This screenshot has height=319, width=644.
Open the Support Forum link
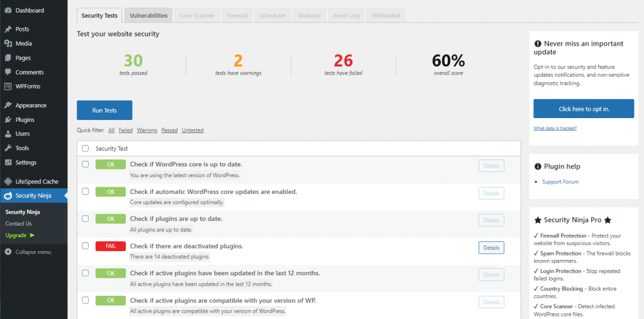(x=560, y=181)
